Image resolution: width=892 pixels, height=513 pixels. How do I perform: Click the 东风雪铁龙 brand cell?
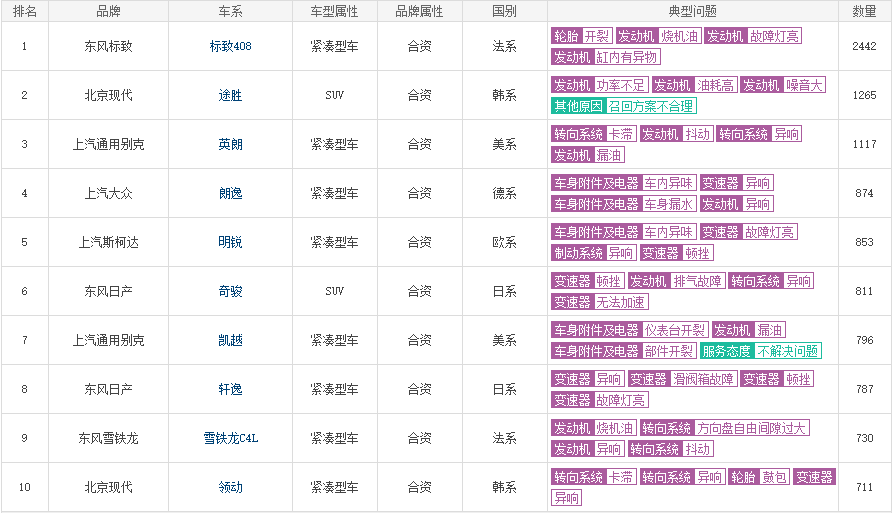point(108,437)
